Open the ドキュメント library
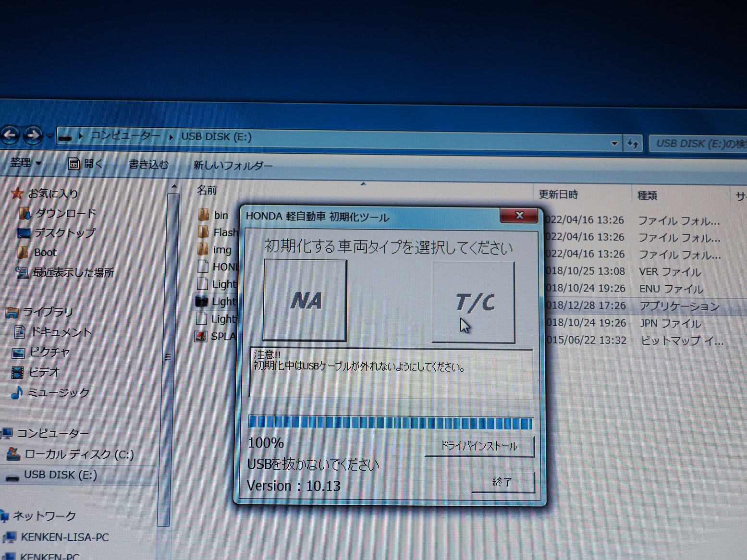747x560 pixels. pos(61,332)
